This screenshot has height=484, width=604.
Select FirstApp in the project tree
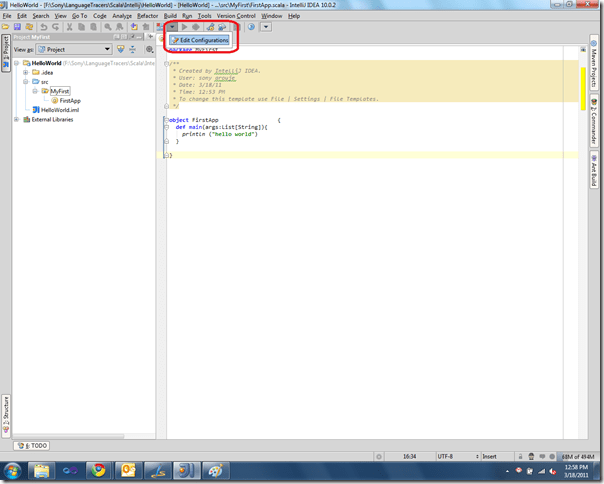tap(69, 101)
